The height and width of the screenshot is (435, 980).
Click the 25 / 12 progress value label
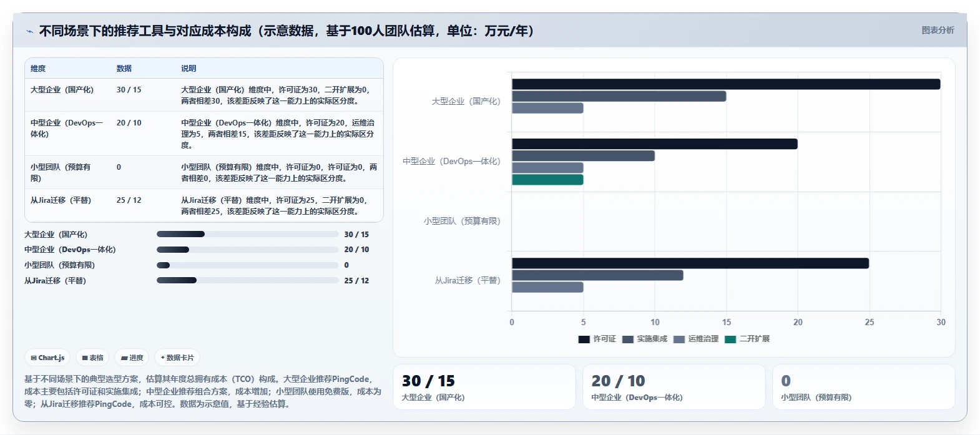pos(356,281)
